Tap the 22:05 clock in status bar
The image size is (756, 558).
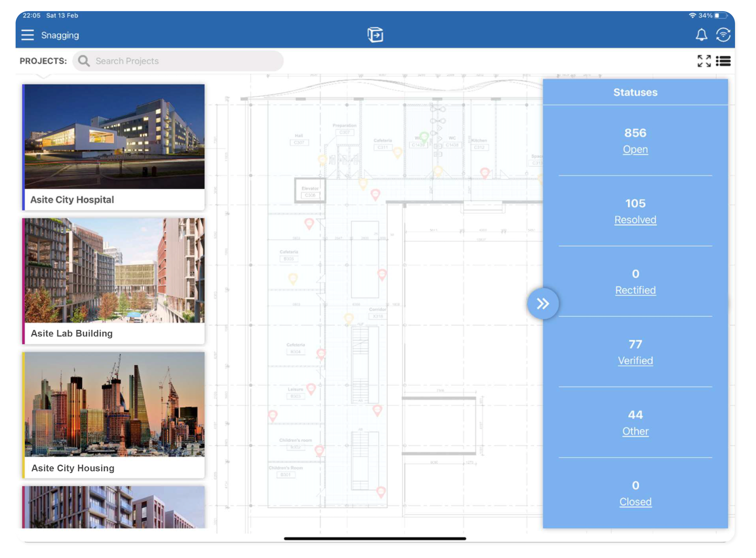(32, 16)
